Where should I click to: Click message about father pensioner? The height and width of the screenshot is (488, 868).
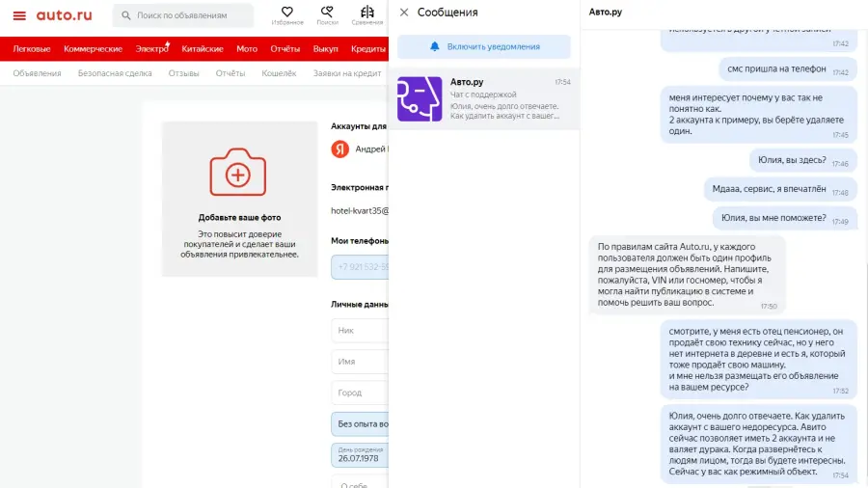click(758, 360)
